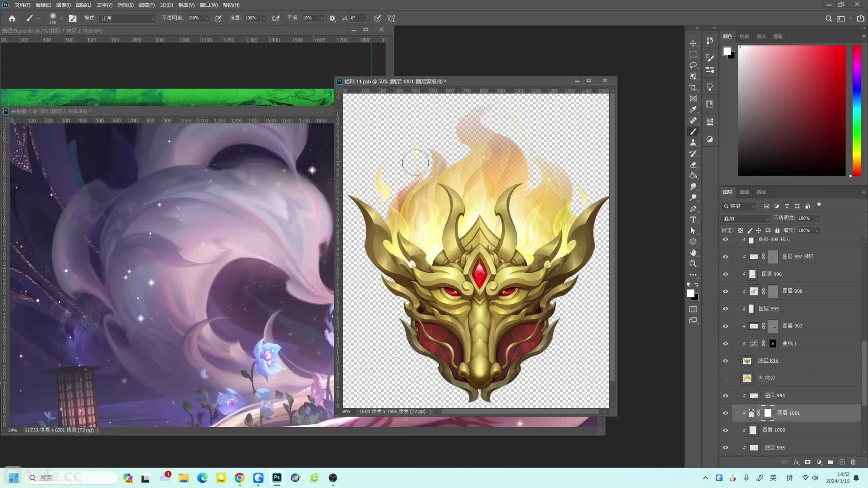
Task: Open 滤镜(T) menu
Action: coord(146,5)
